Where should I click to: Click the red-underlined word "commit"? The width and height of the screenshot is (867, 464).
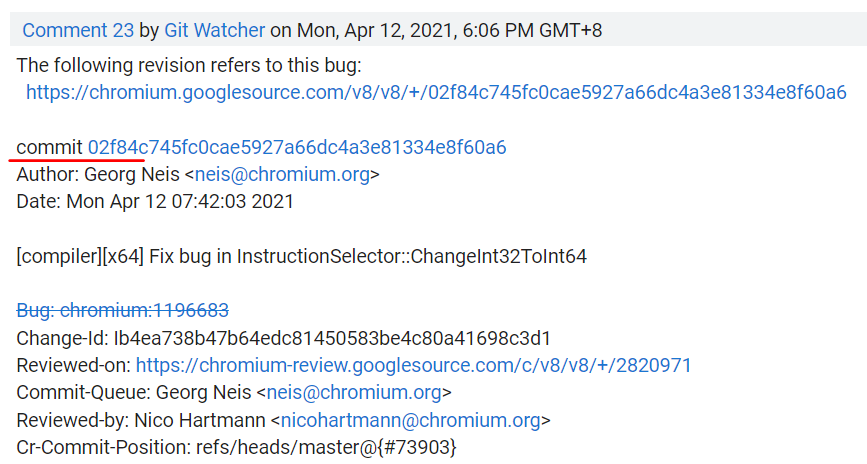click(49, 148)
